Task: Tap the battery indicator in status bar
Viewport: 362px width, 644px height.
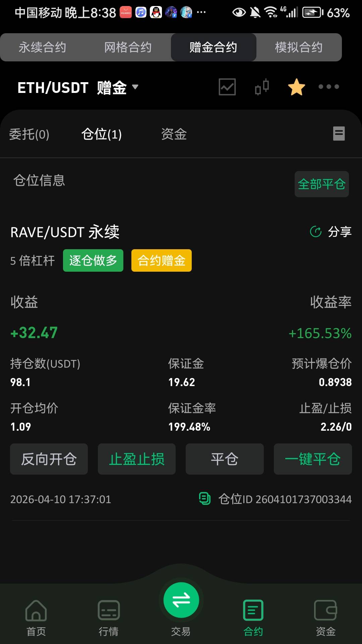Action: 313,12
